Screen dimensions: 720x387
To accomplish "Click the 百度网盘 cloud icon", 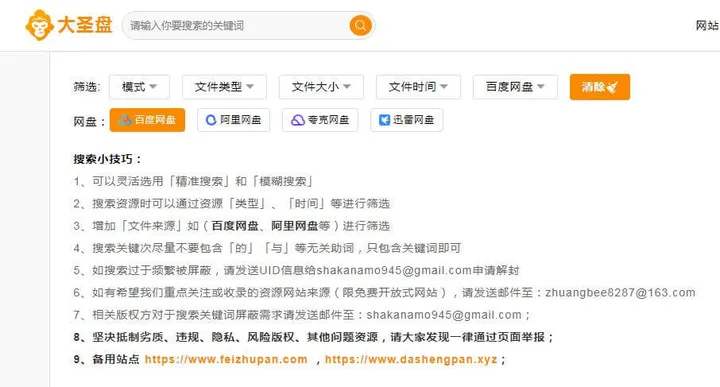I will pyautogui.click(x=125, y=120).
